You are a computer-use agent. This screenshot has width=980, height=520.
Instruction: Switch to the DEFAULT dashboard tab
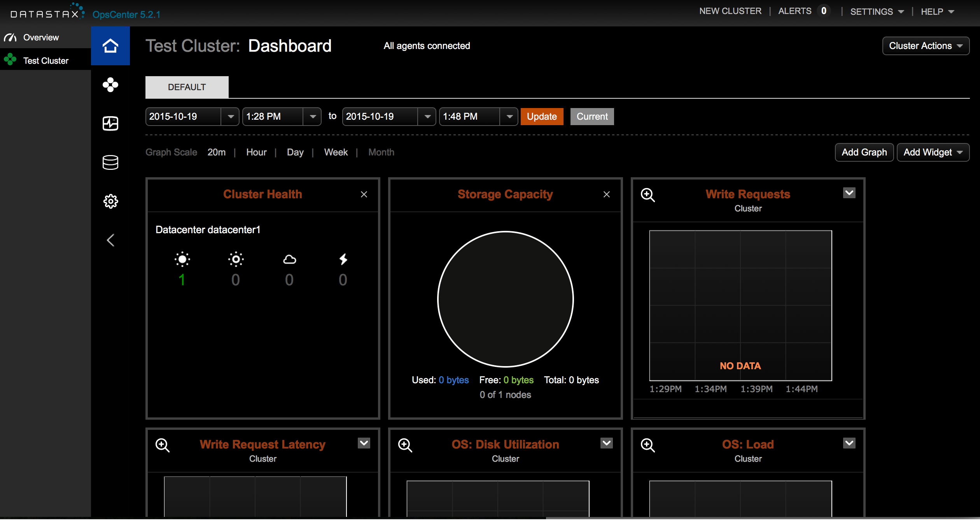(x=187, y=87)
